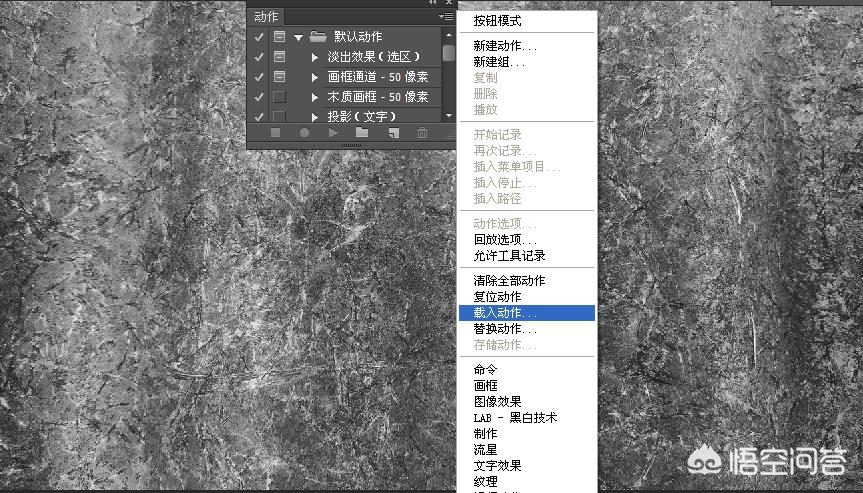Toggle the dialog box for 木质画框 - 50 像素
The height and width of the screenshot is (493, 863).
pyautogui.click(x=280, y=97)
